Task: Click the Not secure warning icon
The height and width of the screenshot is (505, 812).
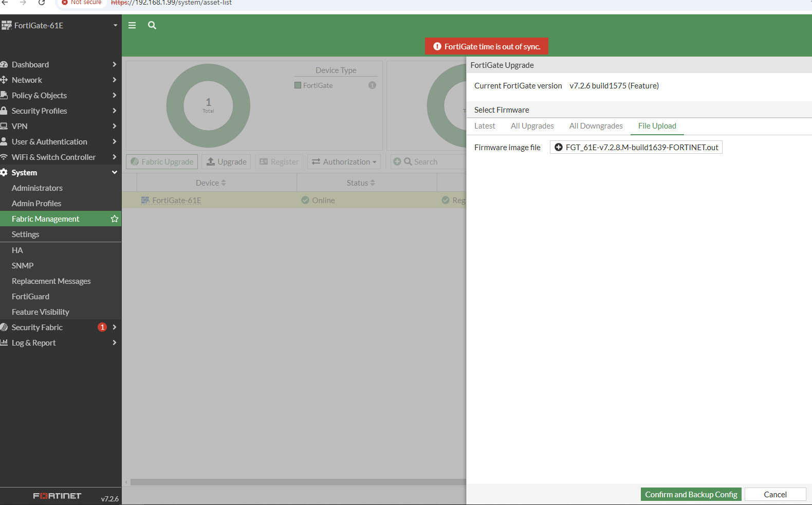Action: click(65, 3)
